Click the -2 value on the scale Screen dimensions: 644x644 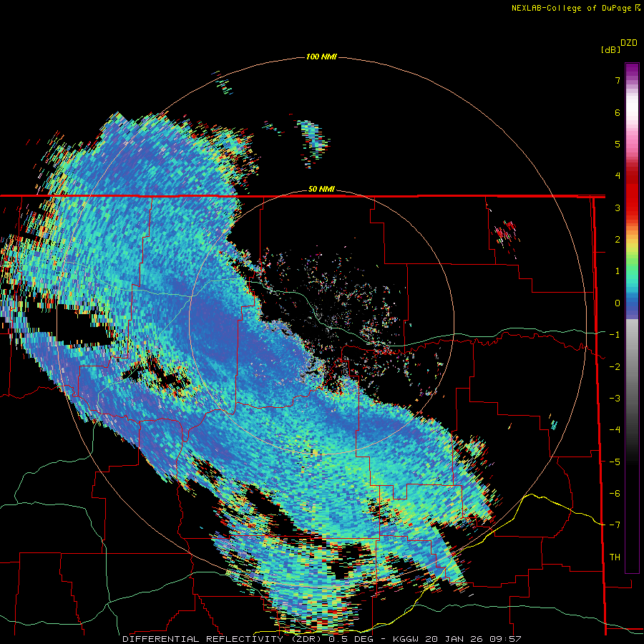[615, 367]
